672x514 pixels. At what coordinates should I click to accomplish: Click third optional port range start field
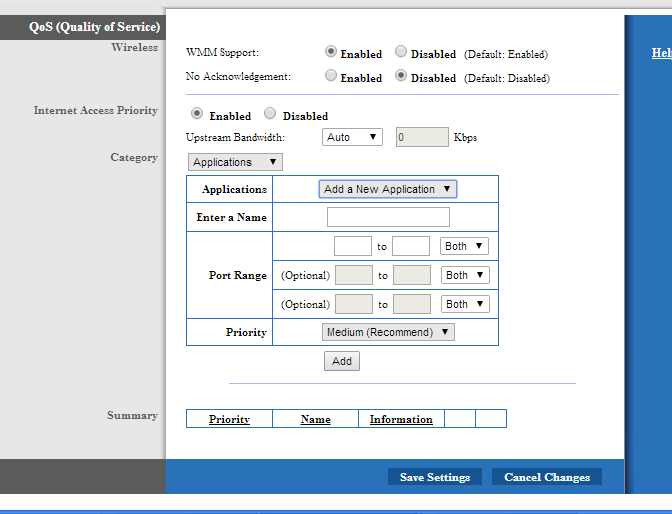[x=354, y=304]
